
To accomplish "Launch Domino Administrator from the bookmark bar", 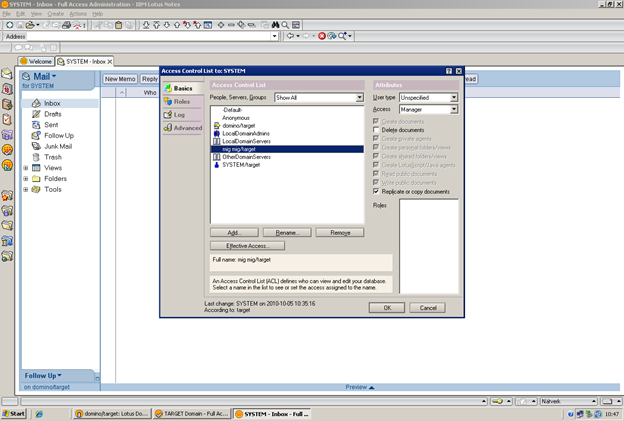I will [x=7, y=150].
